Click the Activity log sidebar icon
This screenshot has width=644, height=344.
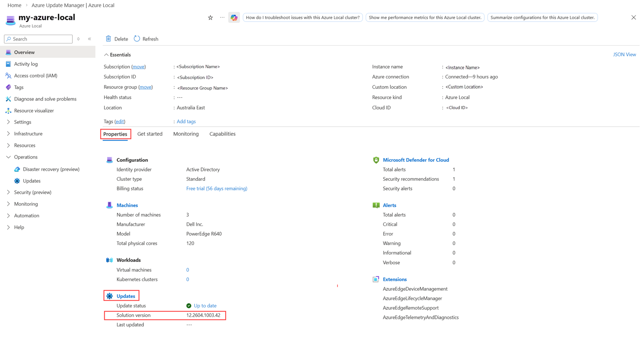[8, 64]
